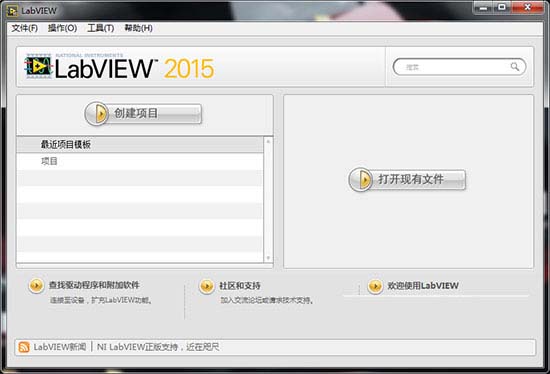Open news headline NI LabVIEW正版支持

pos(158,347)
